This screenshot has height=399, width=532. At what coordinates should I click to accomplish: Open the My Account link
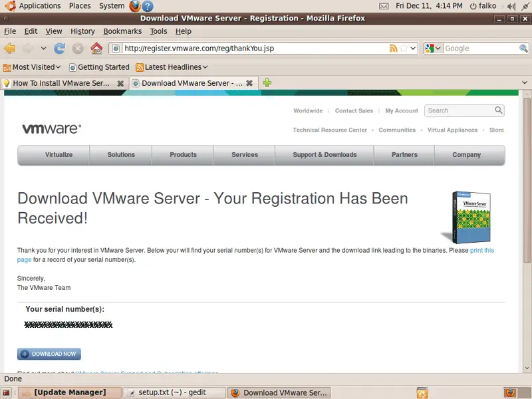point(402,110)
